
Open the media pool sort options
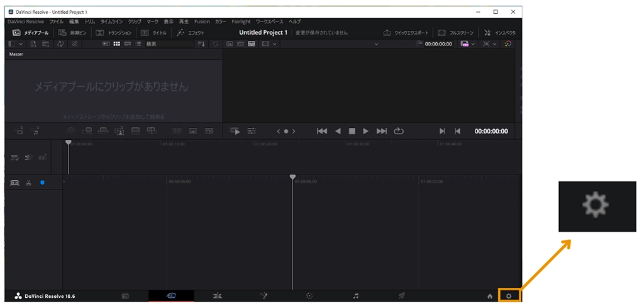(x=201, y=43)
